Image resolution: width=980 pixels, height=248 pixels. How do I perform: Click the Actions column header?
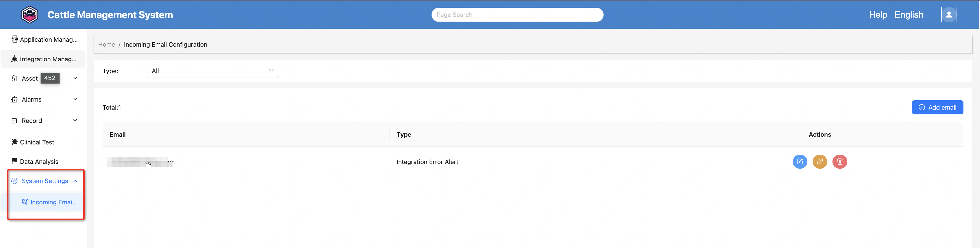point(820,134)
